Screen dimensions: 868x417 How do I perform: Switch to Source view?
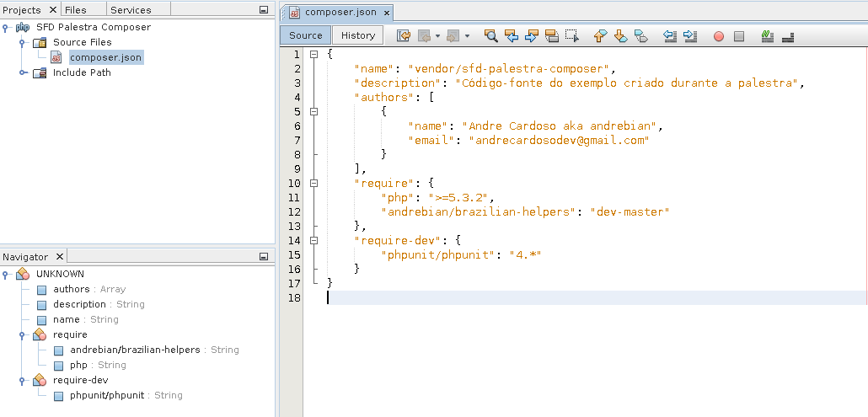(306, 35)
